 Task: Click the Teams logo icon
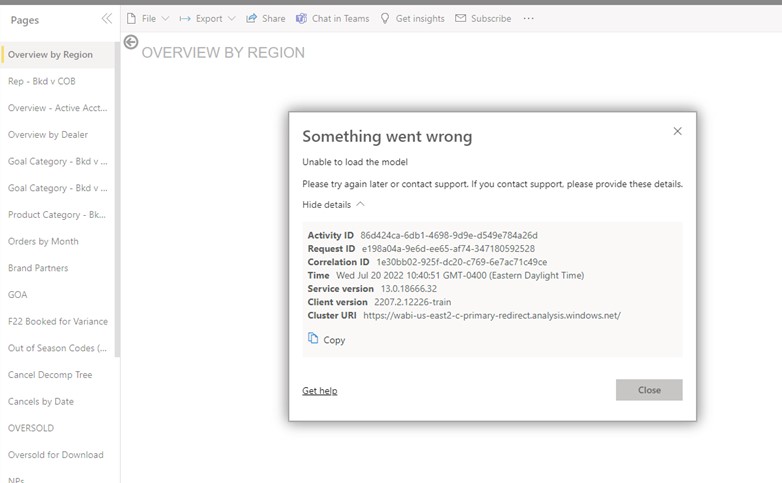click(x=301, y=18)
